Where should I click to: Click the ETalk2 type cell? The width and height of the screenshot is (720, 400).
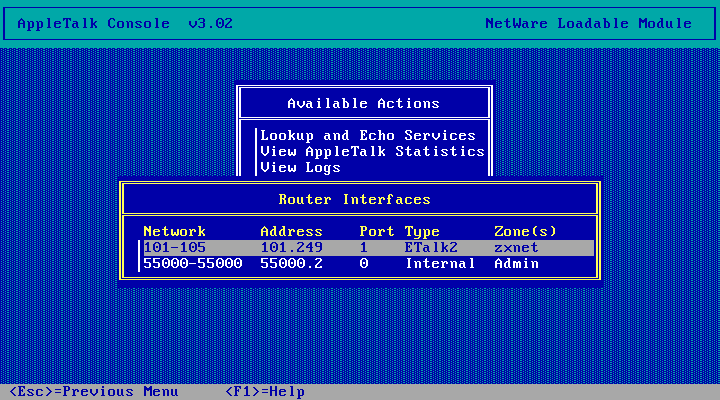(431, 248)
